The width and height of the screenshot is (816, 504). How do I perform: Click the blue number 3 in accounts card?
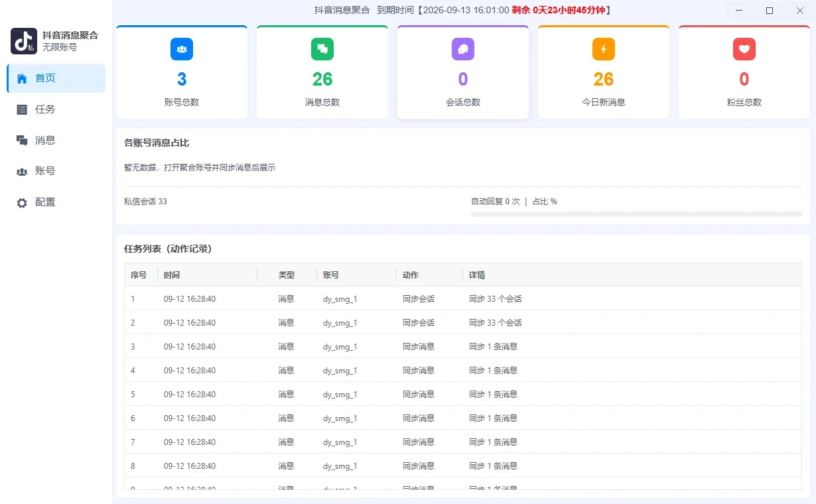(x=182, y=80)
